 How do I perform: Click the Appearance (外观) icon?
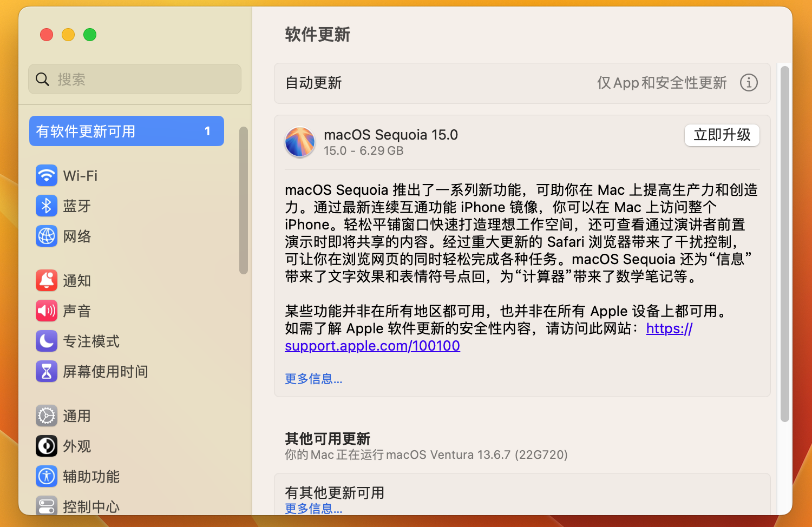tap(47, 446)
